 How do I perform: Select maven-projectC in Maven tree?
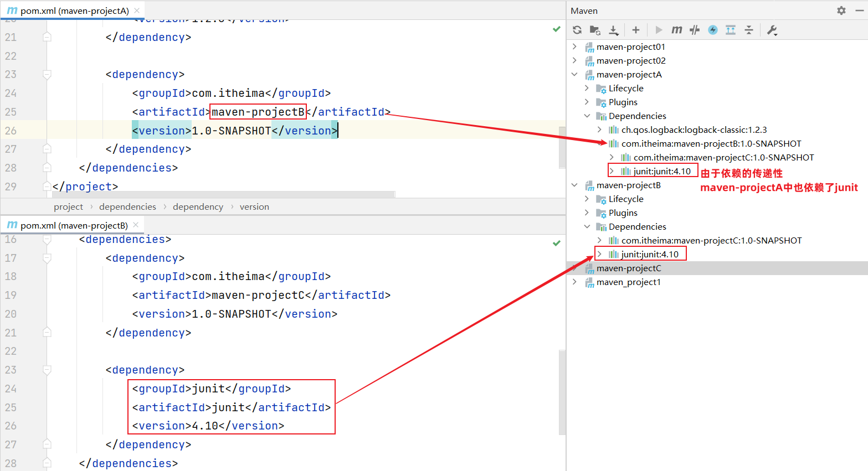tap(629, 268)
